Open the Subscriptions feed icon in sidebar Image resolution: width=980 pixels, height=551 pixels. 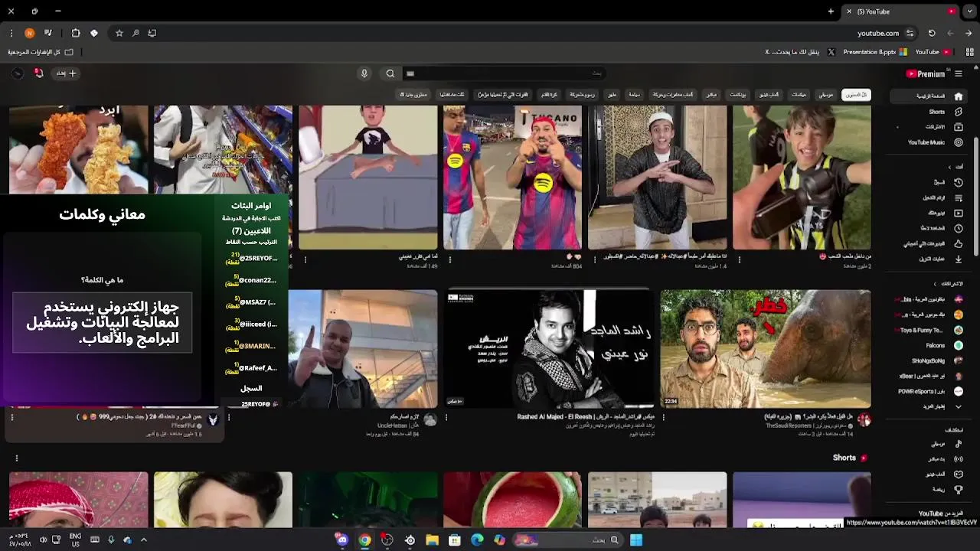[959, 127]
